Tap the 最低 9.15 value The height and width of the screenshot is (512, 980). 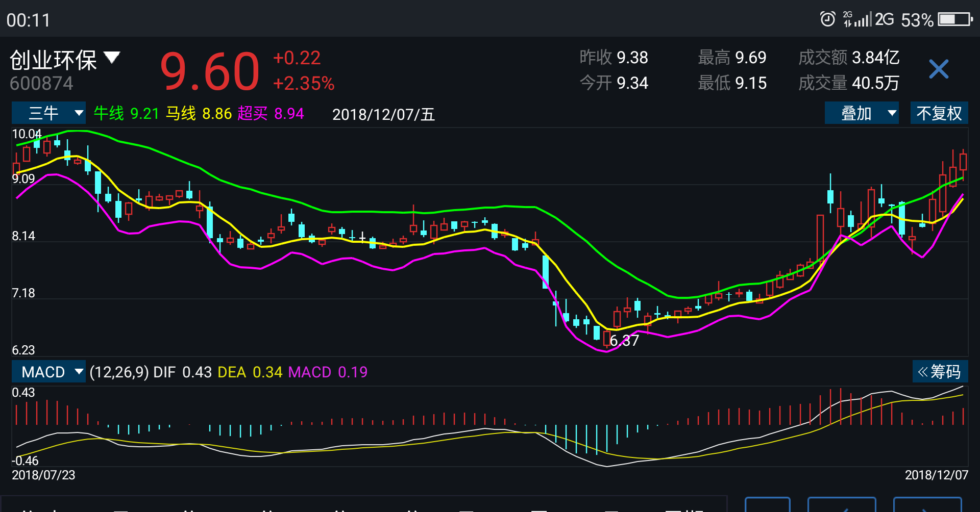tap(732, 83)
